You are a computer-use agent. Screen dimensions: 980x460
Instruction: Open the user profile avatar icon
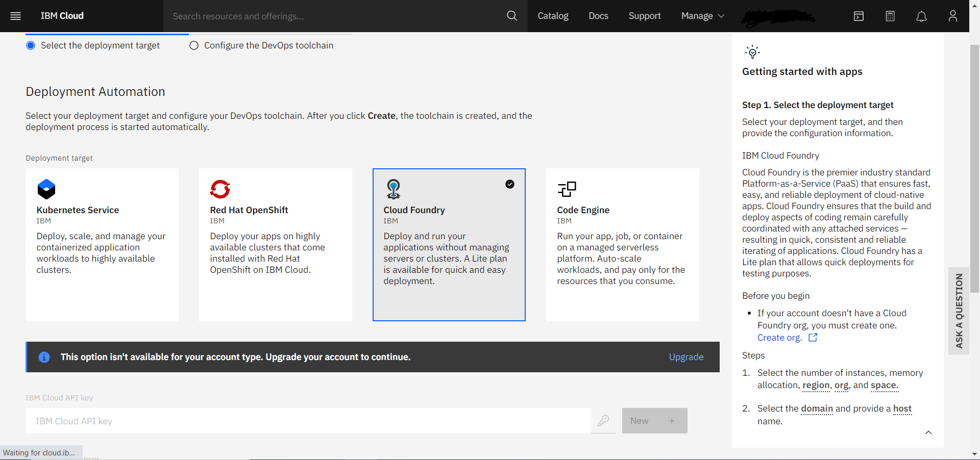click(x=953, y=16)
